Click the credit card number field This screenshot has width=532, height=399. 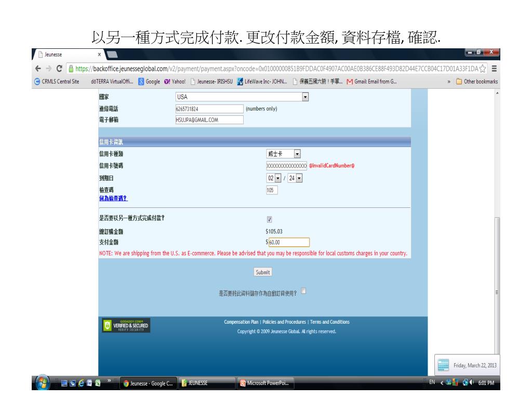tap(286, 166)
